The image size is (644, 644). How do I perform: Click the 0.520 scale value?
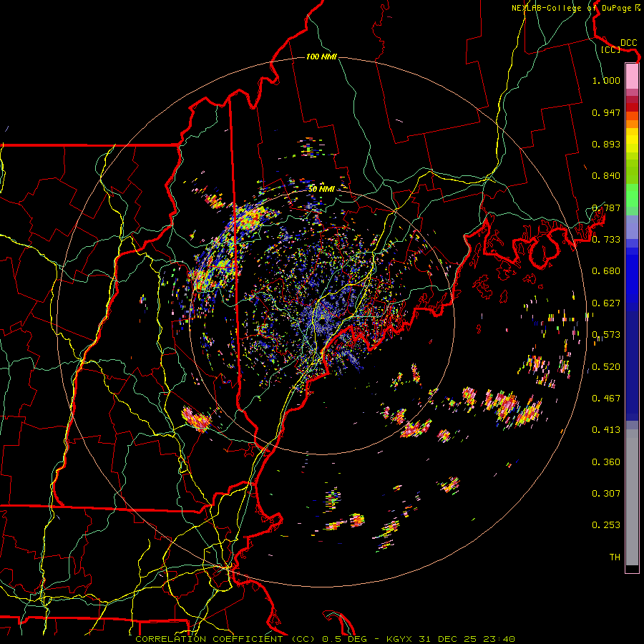coord(606,367)
